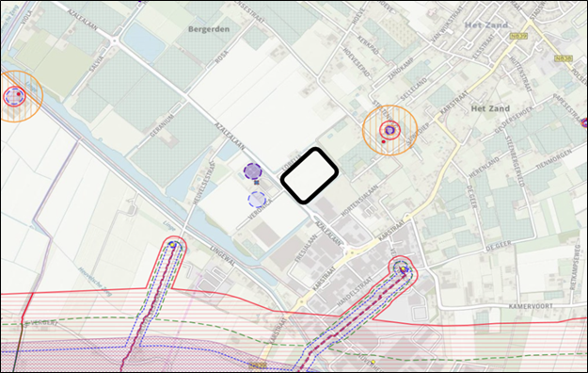This screenshot has width=588, height=373.
Task: Click the SELLELAND street label
Action: tap(414, 89)
